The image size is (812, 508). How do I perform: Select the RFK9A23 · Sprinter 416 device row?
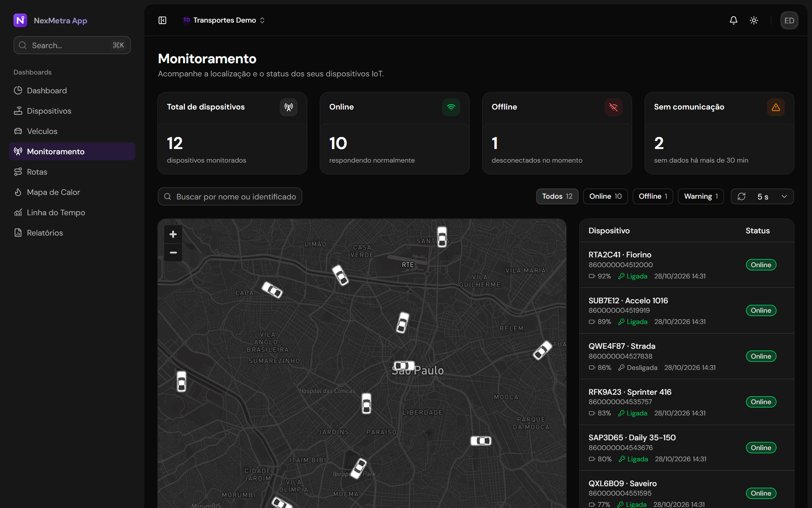686,402
